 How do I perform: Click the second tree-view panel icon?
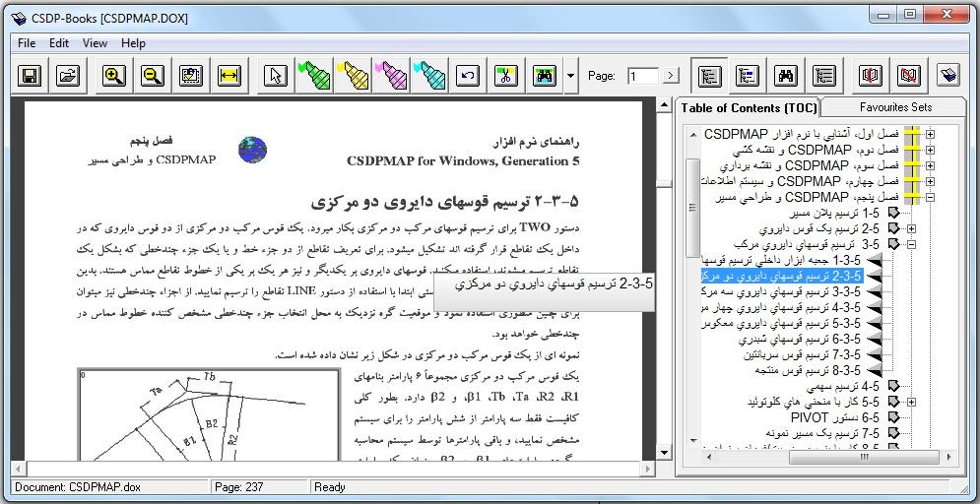(x=748, y=76)
